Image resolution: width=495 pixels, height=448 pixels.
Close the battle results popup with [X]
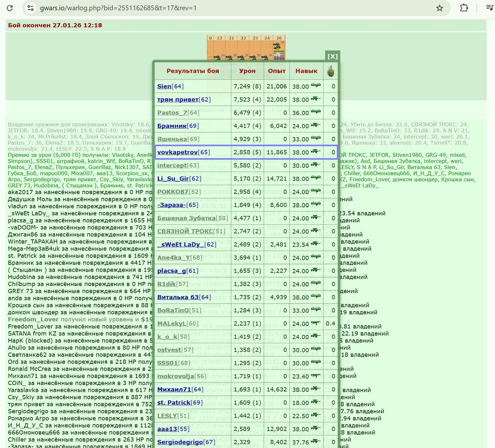point(333,56)
